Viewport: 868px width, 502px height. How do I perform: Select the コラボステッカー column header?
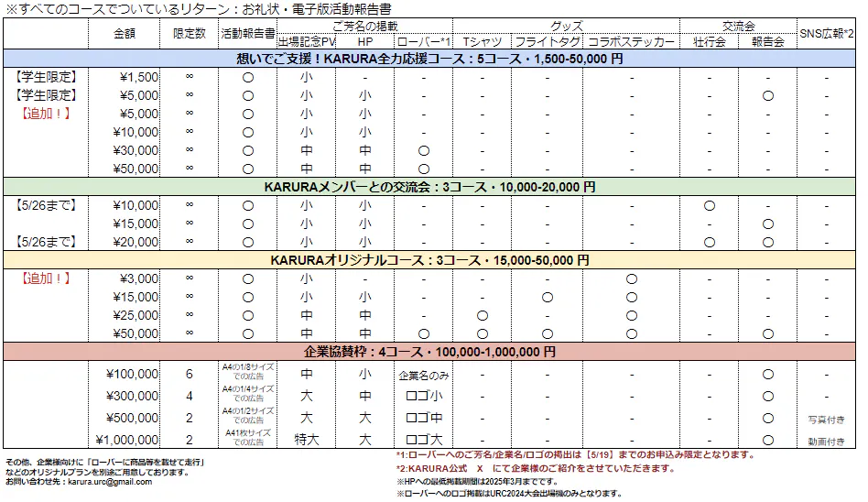coord(631,42)
